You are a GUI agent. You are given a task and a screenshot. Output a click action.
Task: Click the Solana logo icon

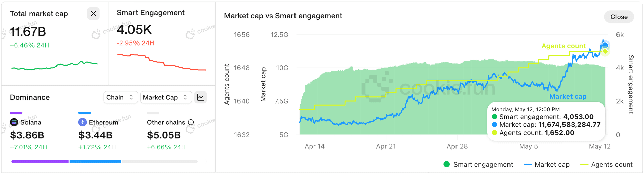tap(14, 122)
